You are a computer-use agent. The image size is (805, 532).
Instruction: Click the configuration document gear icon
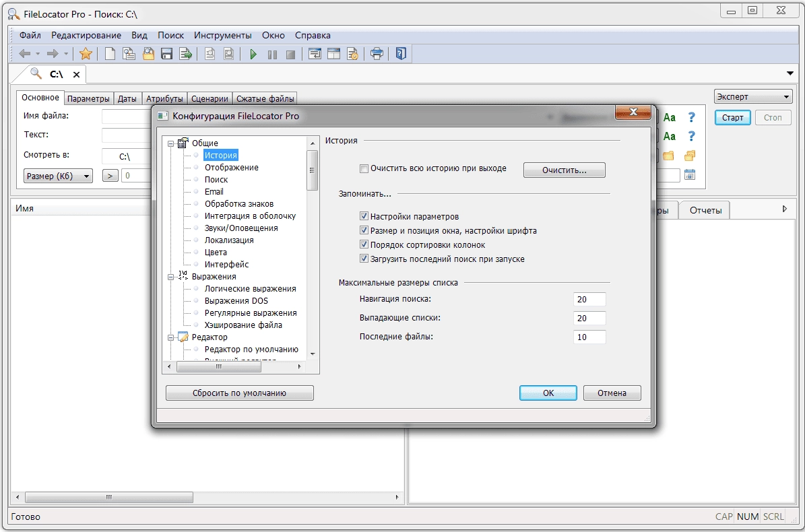(x=353, y=53)
